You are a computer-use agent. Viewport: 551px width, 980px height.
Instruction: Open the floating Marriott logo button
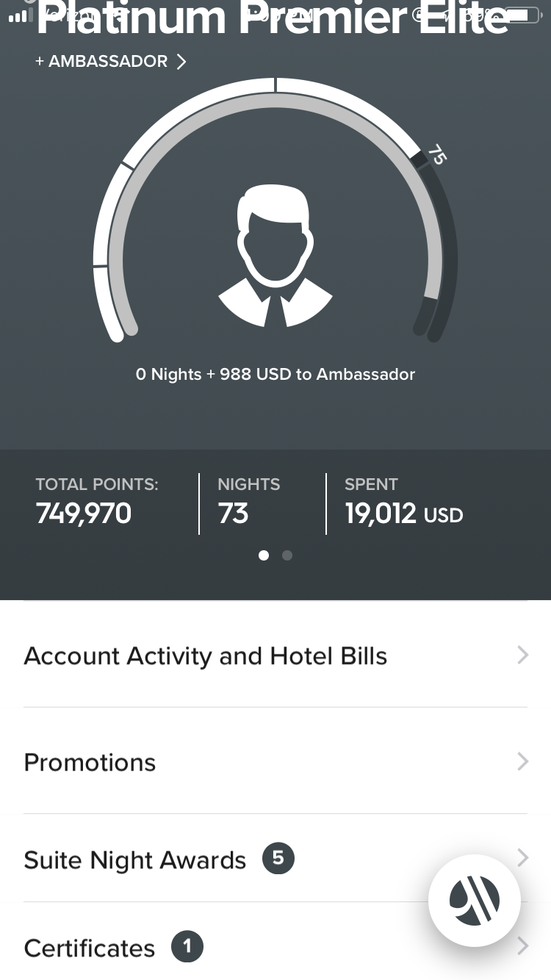coord(475,900)
